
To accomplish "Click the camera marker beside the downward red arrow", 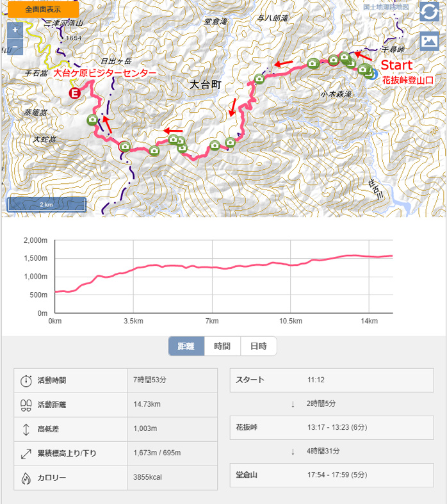I will (231, 142).
